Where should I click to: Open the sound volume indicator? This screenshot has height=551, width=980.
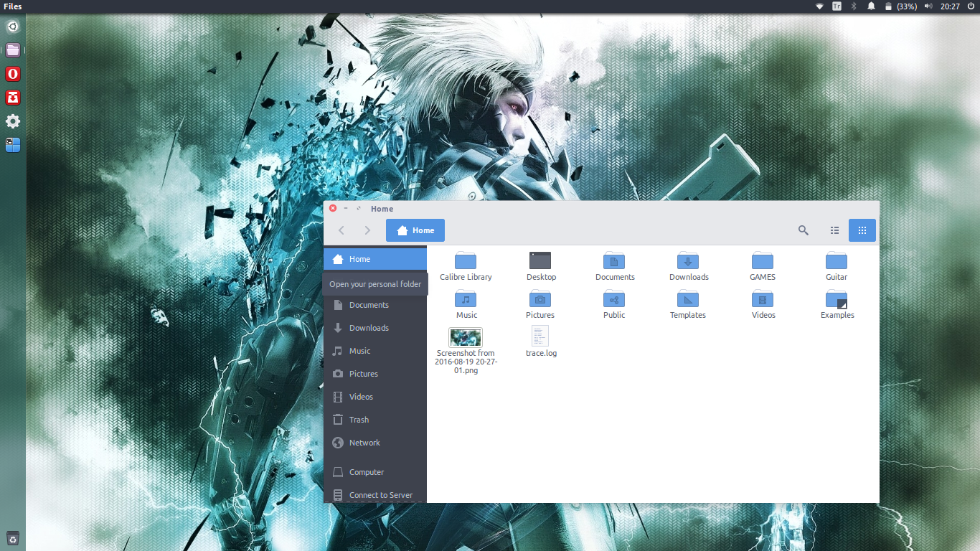click(928, 6)
